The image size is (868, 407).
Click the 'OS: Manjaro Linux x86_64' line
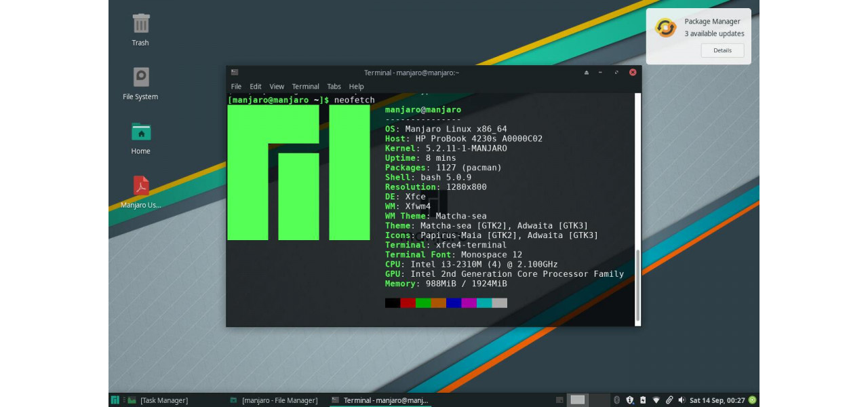click(446, 129)
